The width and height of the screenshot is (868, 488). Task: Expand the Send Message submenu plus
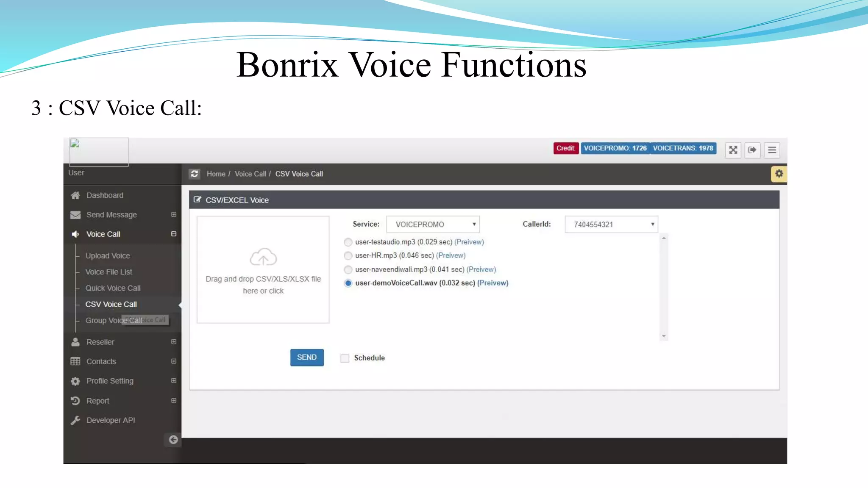174,214
